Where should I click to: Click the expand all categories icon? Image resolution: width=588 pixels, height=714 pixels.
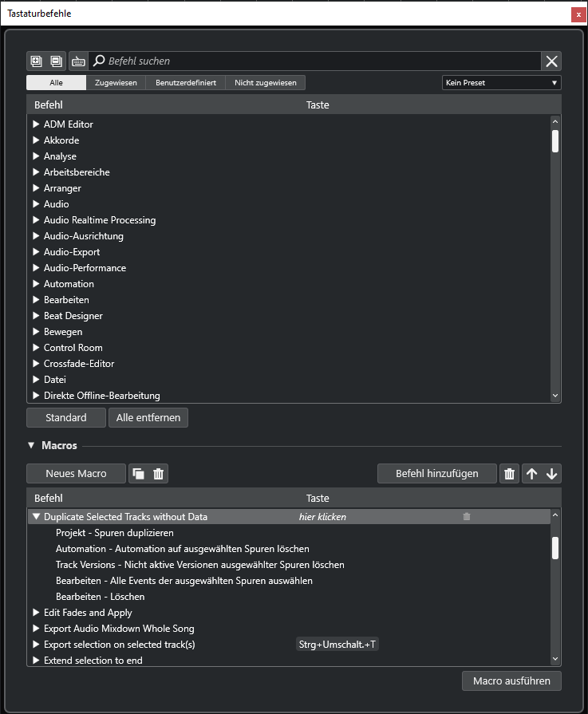36,61
